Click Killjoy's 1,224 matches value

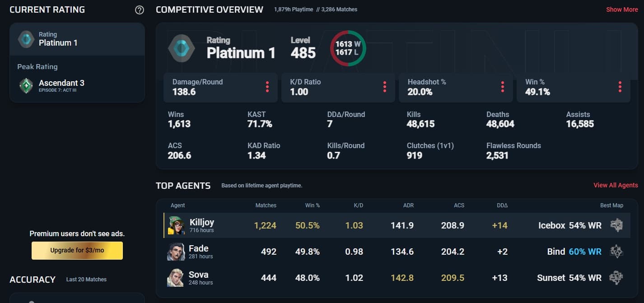265,225
